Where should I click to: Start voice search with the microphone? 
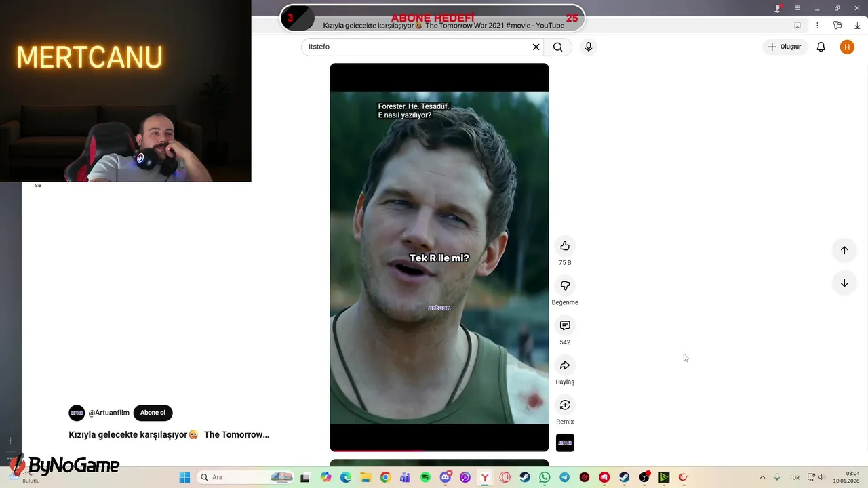pyautogui.click(x=588, y=47)
